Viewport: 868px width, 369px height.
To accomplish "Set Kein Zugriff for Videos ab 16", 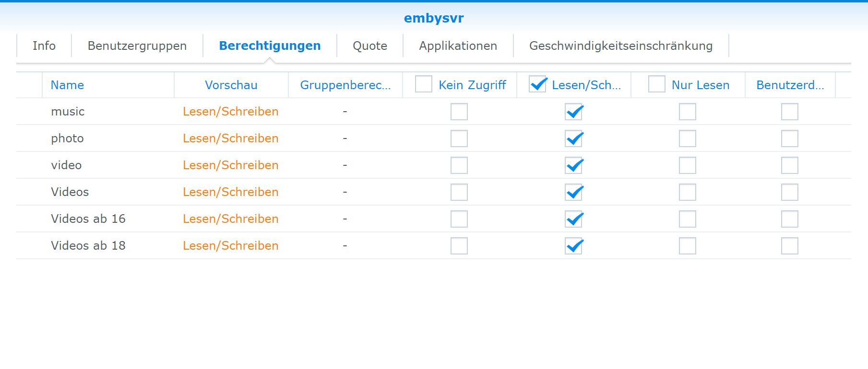I will (x=459, y=219).
